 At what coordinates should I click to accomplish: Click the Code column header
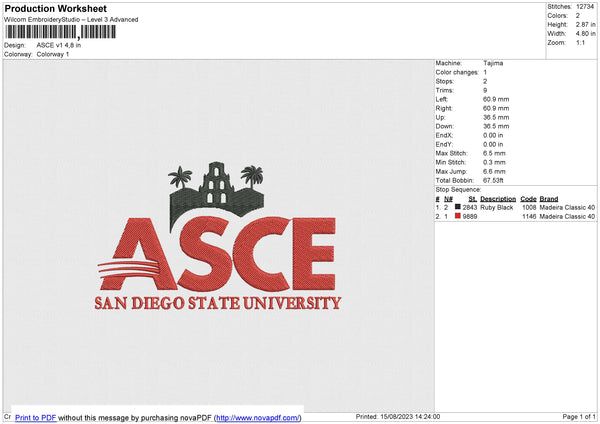(x=528, y=198)
